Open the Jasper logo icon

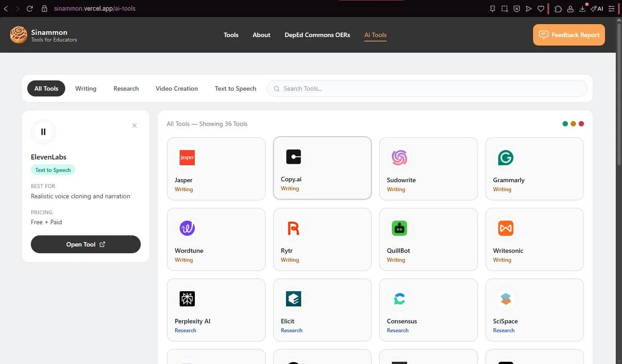[x=187, y=158]
